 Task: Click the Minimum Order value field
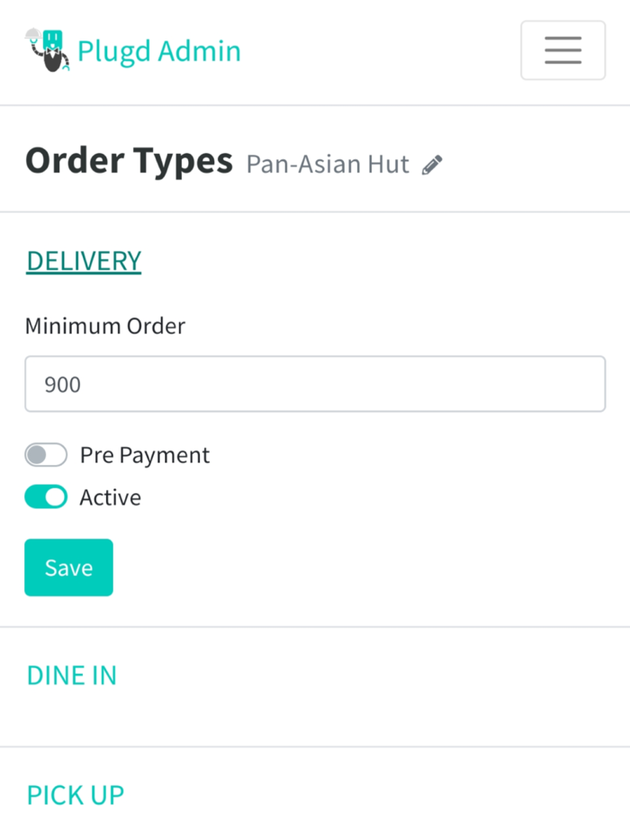315,384
